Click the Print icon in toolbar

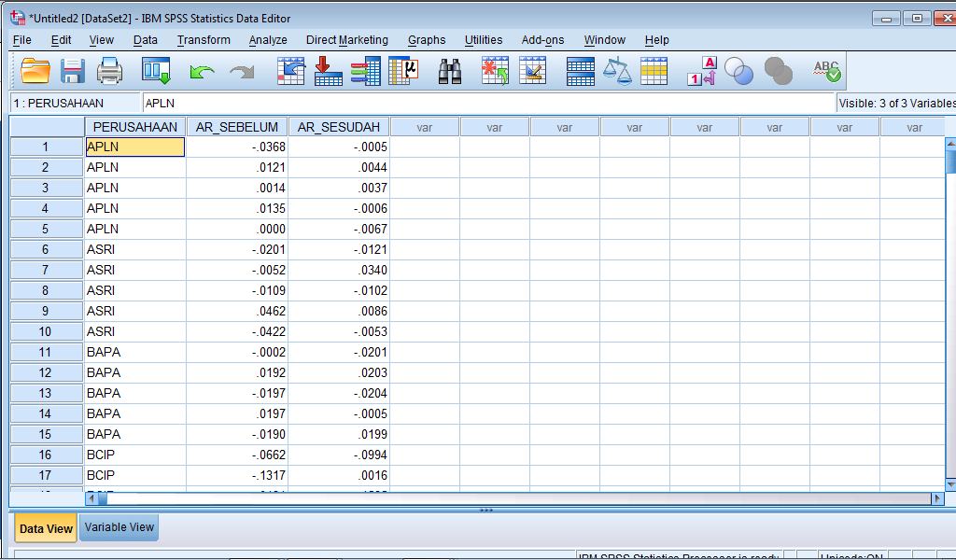tap(110, 71)
